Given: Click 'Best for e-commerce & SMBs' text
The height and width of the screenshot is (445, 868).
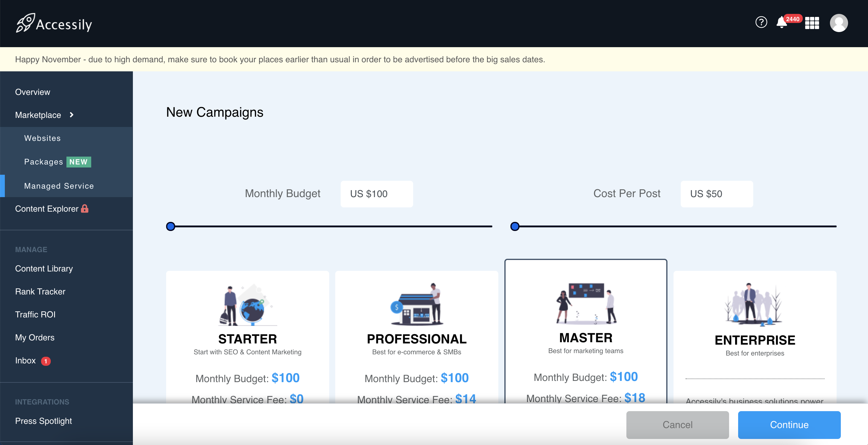Looking at the screenshot, I should pos(416,352).
